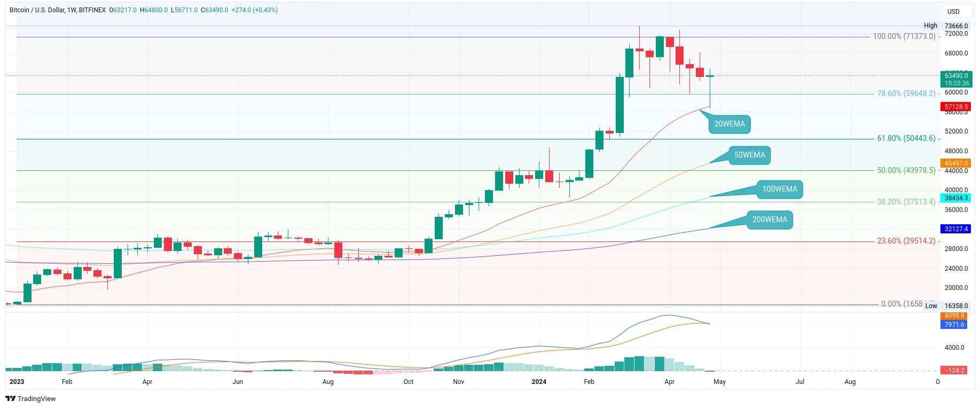Click the orange 45497.0 EMA price tag
The width and height of the screenshot is (980, 408).
pos(956,163)
